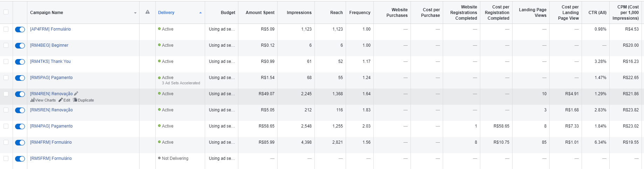Viewport: 644px width, 169px height.
Task: Select the checkbox for [RM4TKS] Thank You
Action: [6, 61]
